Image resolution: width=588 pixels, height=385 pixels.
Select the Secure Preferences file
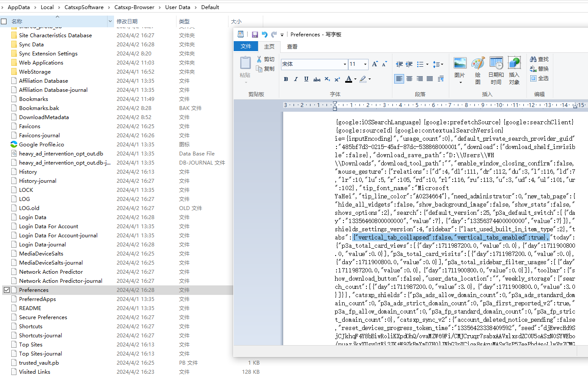click(x=43, y=317)
